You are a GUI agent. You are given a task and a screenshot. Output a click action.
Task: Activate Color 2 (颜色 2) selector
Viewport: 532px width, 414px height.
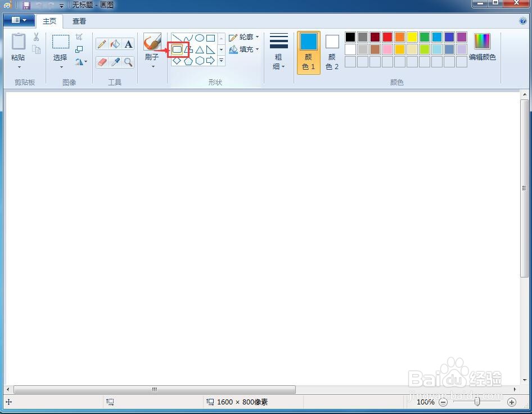[332, 52]
